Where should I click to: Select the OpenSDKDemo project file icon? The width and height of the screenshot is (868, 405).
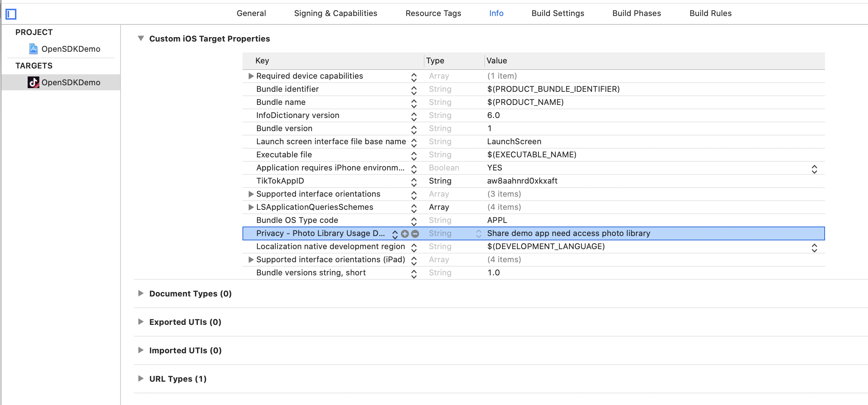point(33,49)
